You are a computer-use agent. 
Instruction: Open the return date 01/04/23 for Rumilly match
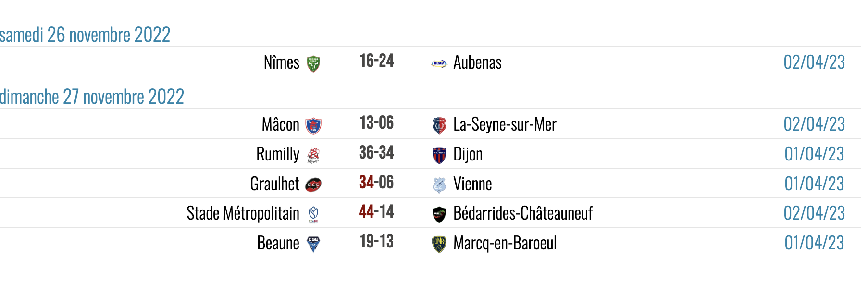pos(814,154)
